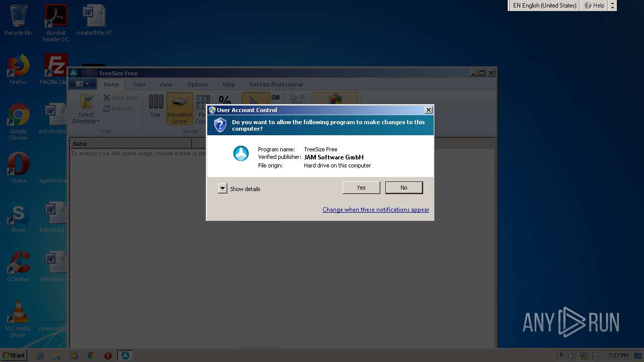The image size is (644, 362).
Task: Open Acrobat Reader DC desktop icon
Action: pyautogui.click(x=56, y=23)
